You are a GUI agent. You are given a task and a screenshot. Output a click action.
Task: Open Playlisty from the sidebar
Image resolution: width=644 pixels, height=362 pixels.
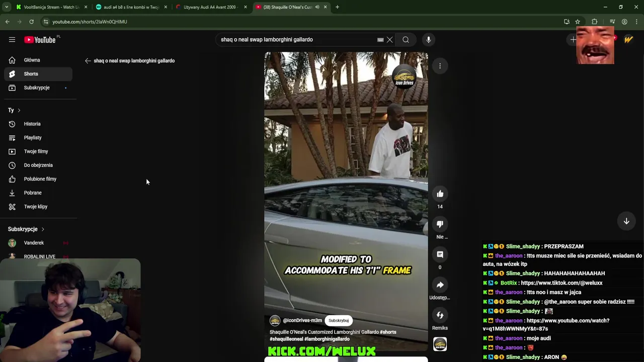(38, 137)
